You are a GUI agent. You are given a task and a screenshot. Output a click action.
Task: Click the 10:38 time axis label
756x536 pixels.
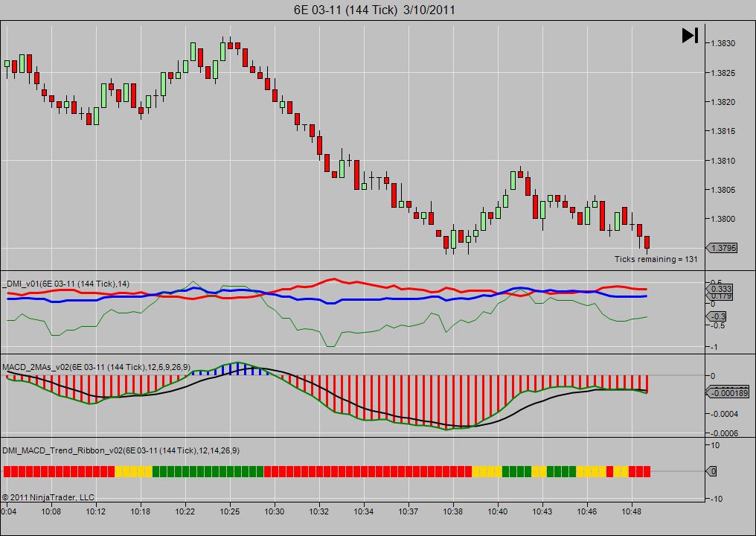coord(452,511)
